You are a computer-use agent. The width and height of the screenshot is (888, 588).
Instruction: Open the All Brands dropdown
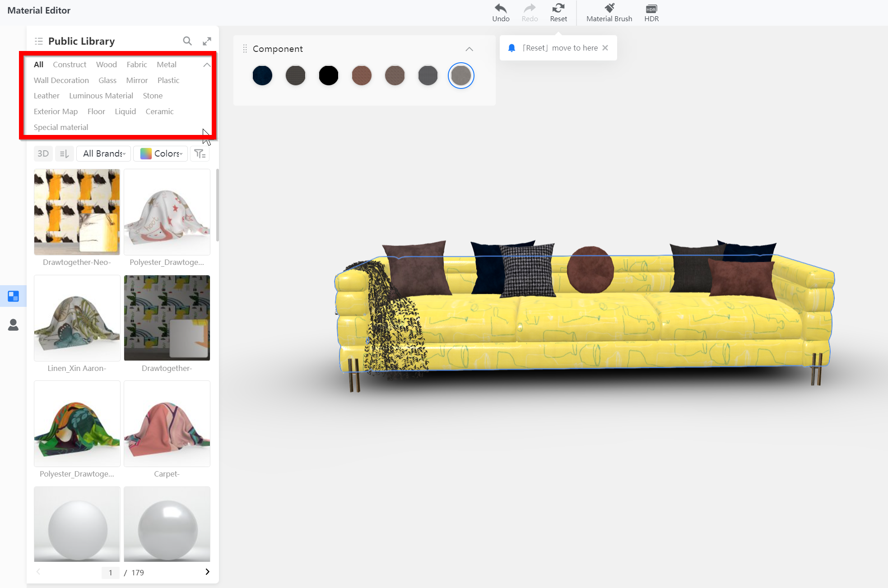click(x=104, y=154)
